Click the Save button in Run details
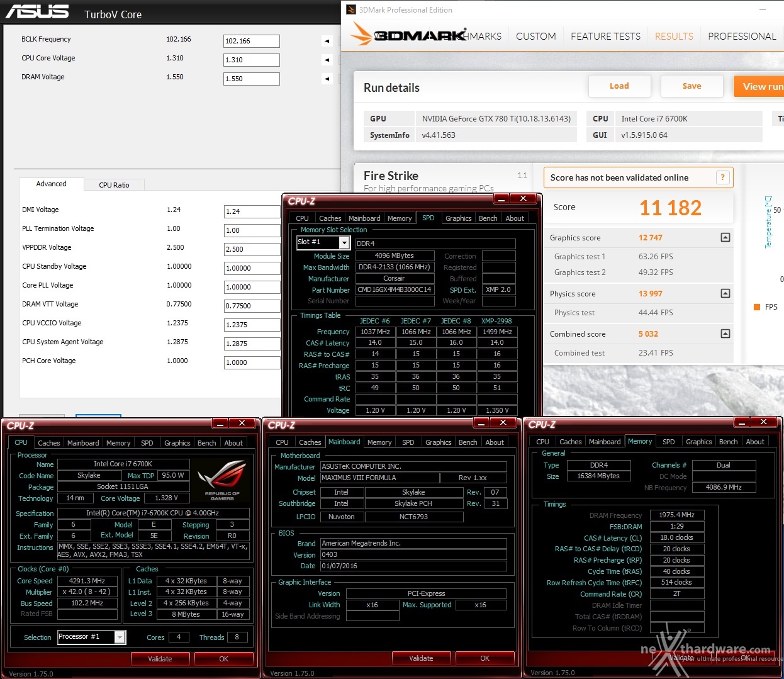Image resolution: width=784 pixels, height=679 pixels. point(692,86)
